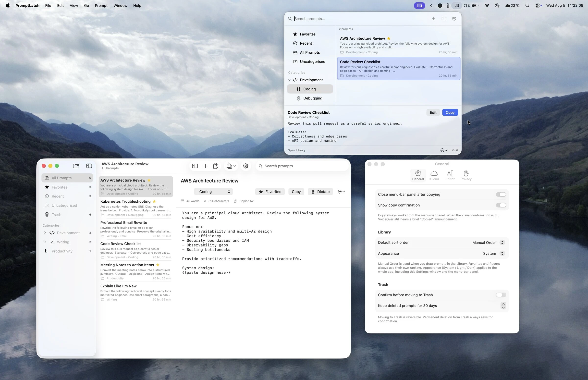The image size is (588, 380).
Task: Click the blue Copy button in menu-bar panel
Action: pyautogui.click(x=450, y=112)
